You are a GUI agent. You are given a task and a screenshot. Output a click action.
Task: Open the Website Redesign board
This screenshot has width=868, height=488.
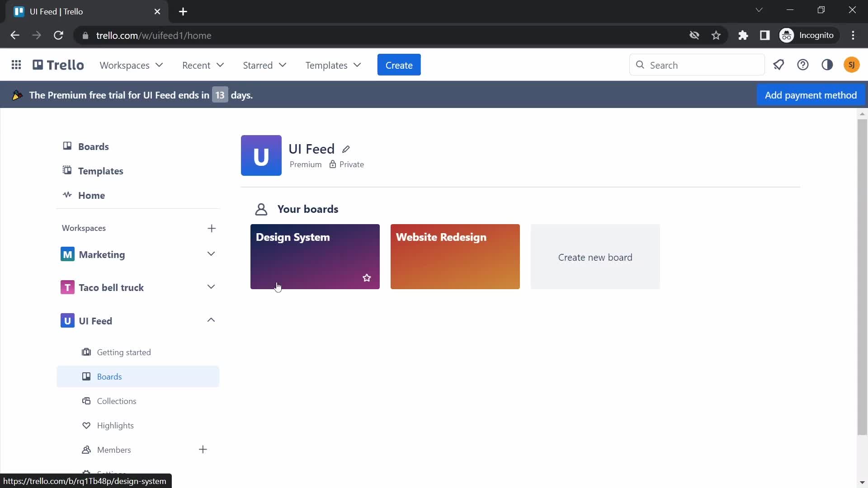[455, 257]
